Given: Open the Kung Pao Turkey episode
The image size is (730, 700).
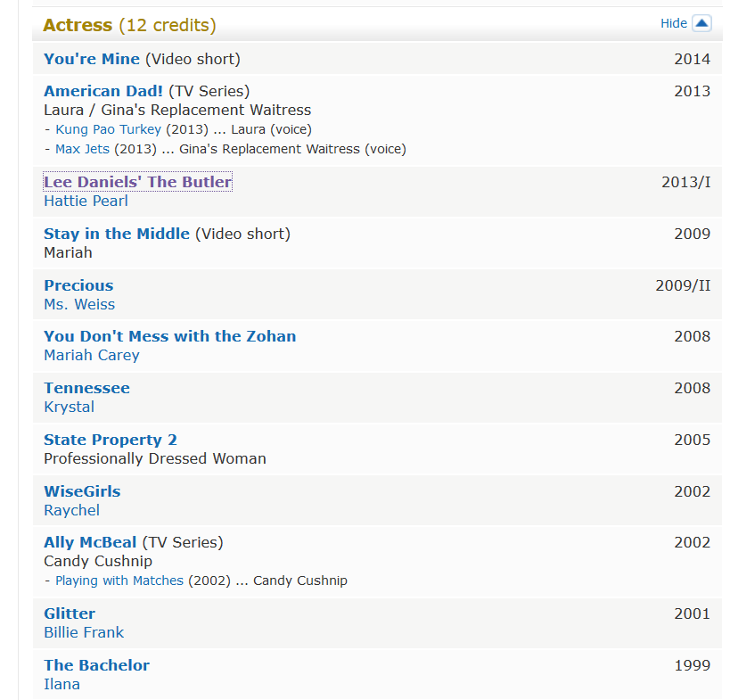Looking at the screenshot, I should pos(109,129).
